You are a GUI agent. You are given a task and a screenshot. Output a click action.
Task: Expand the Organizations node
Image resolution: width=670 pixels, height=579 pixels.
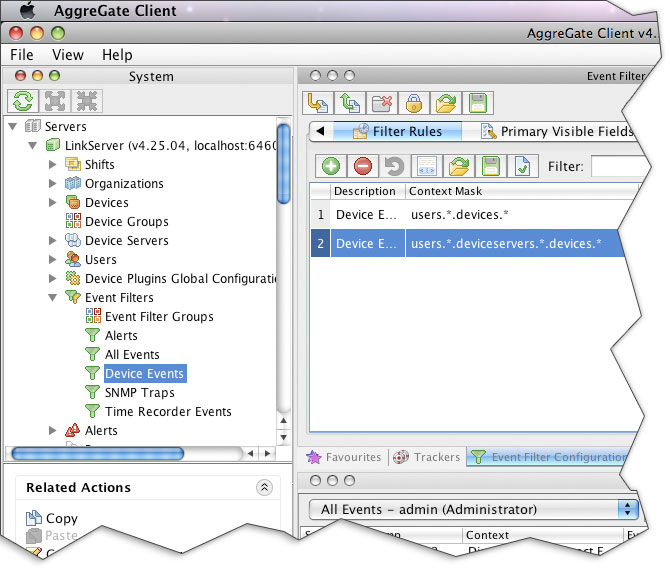(x=52, y=183)
